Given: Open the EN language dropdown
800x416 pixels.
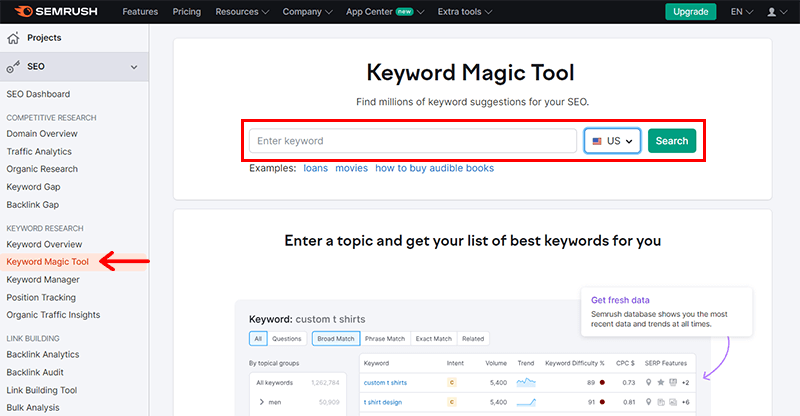Looking at the screenshot, I should tap(741, 12).
